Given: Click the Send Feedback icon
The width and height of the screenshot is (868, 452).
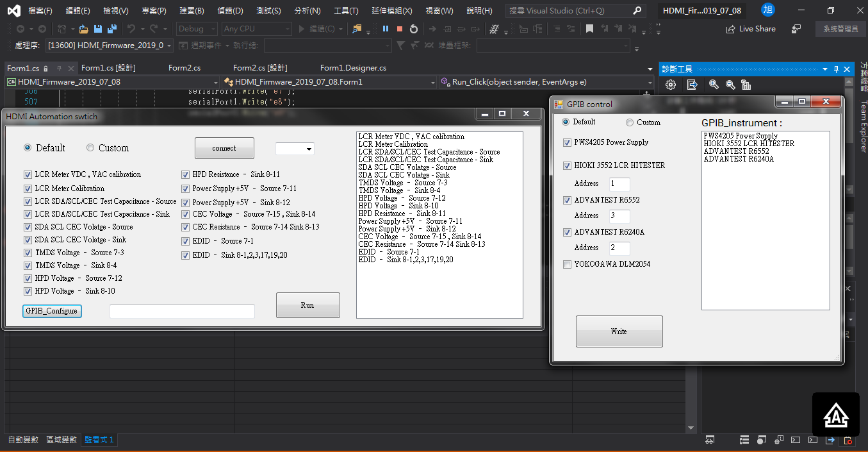Looking at the screenshot, I should (796, 29).
